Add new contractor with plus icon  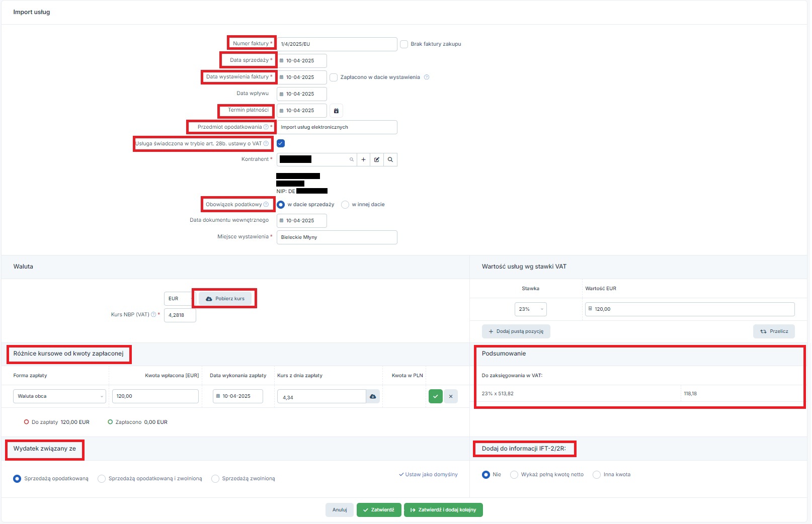click(x=363, y=159)
